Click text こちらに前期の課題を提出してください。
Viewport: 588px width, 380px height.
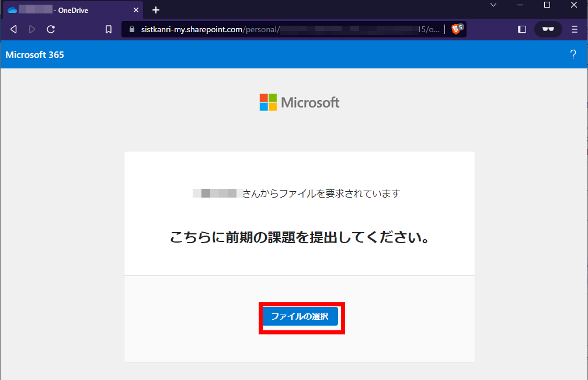pos(300,237)
